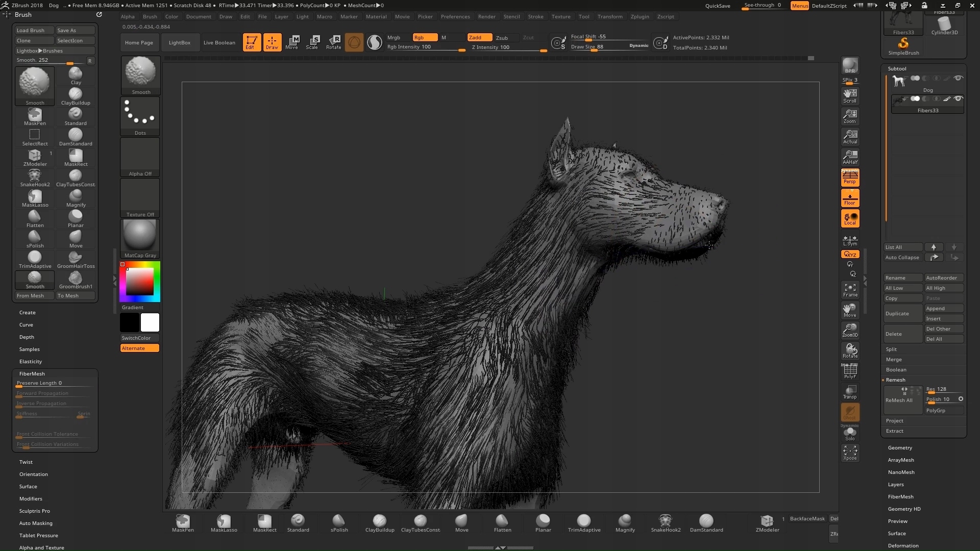Click the SnakeHook2 brush in the bottom shelf
Screen dimensions: 980x551
pyautogui.click(x=665, y=522)
